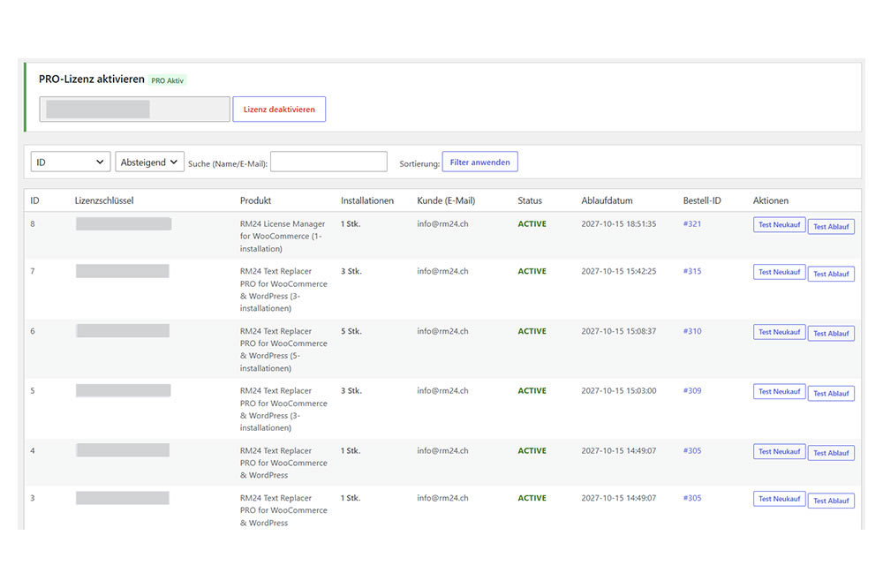Image resolution: width=883 pixels, height=588 pixels.
Task: Click the PRO Aktiv status badge
Action: point(167,80)
